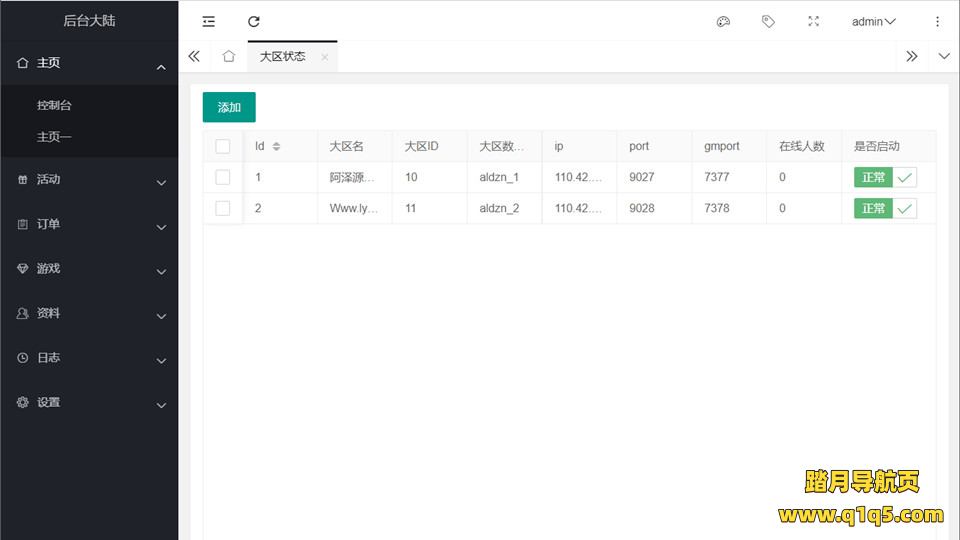Click the green 添加 button
Viewport: 960px width, 540px height.
(x=229, y=107)
